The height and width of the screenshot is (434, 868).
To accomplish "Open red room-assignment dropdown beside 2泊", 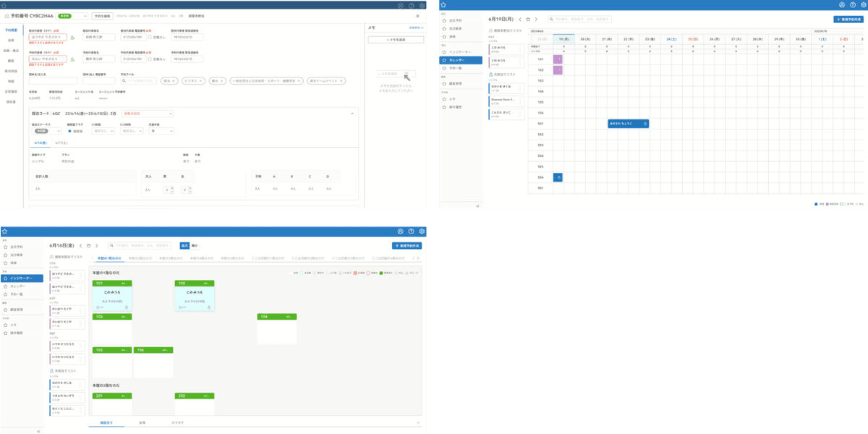I will click(x=148, y=114).
